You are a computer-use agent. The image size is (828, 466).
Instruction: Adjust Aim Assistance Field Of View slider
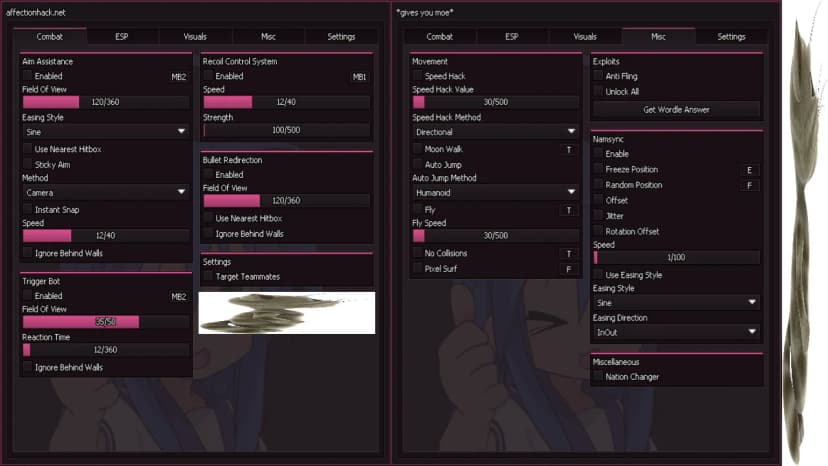point(106,102)
